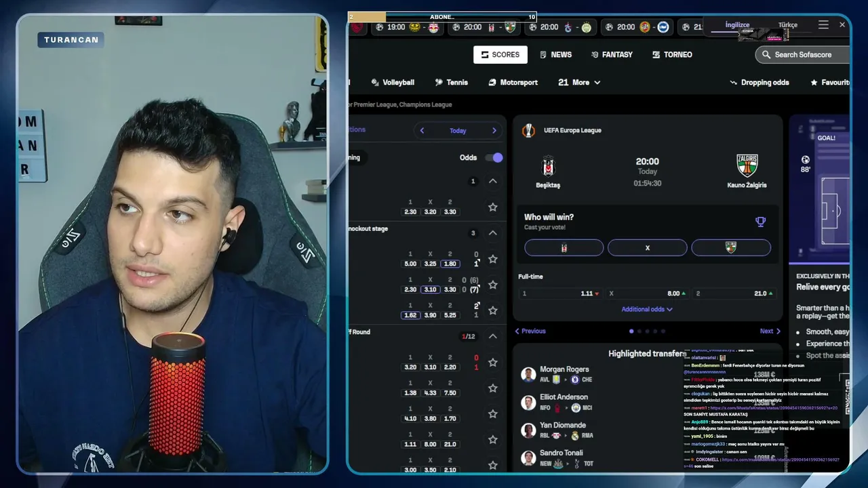Favourite the match with odds 4.10 3.80 1.70

coord(493,414)
